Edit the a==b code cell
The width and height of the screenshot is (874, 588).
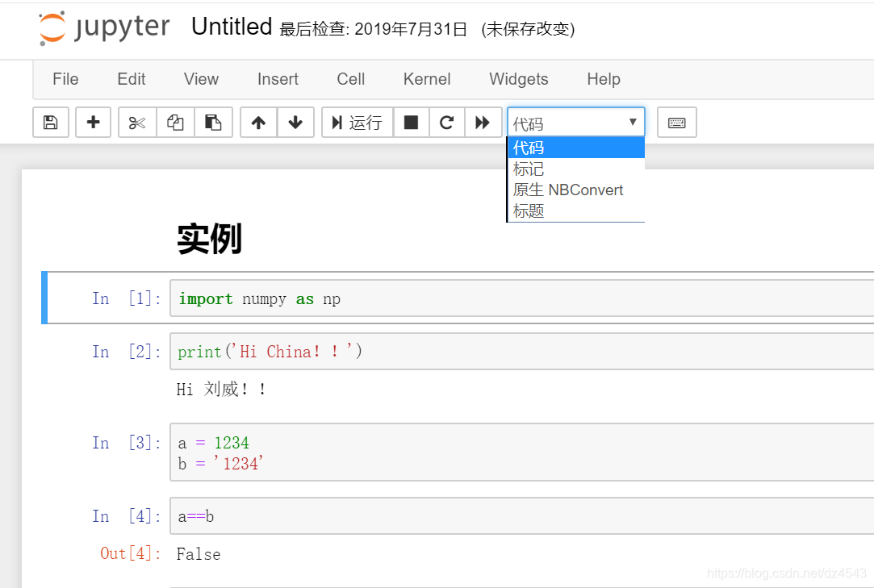[x=521, y=515]
